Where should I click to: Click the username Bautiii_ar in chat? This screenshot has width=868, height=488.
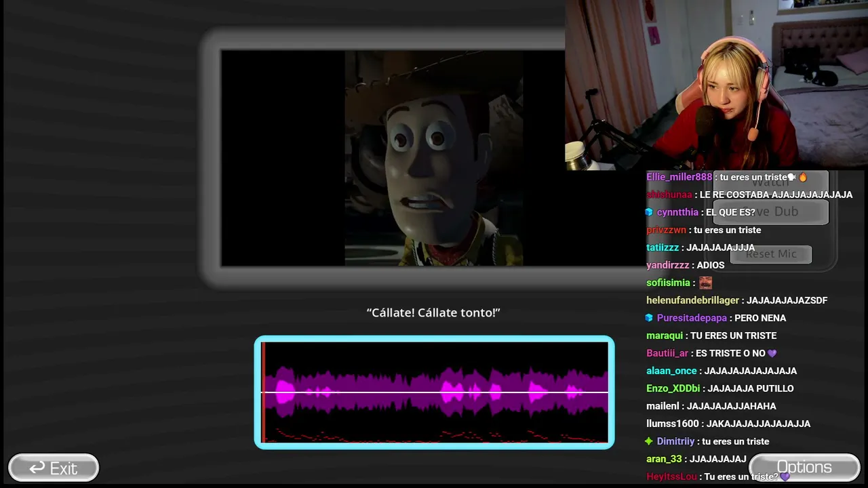(667, 353)
